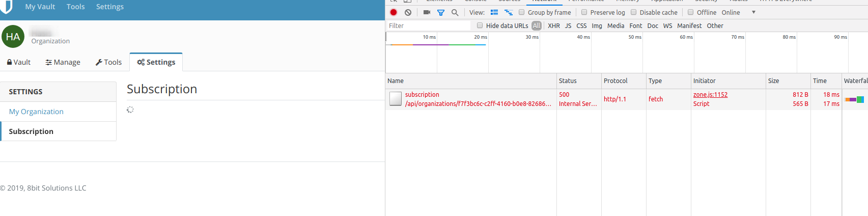868x216 pixels.
Task: Sort by the Status column header
Action: coord(579,81)
